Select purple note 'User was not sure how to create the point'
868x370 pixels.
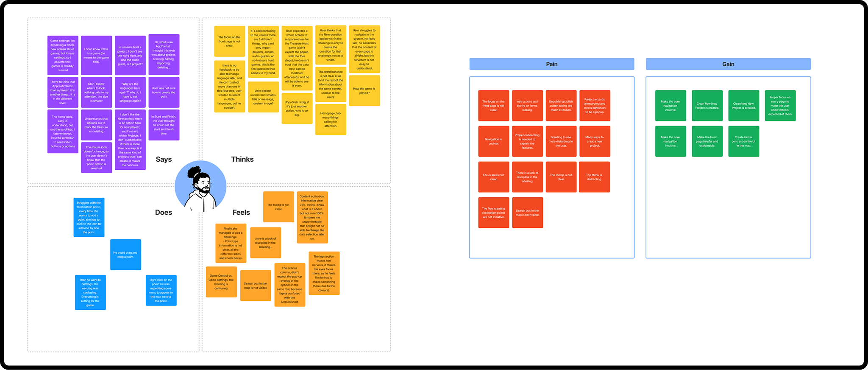click(x=164, y=92)
